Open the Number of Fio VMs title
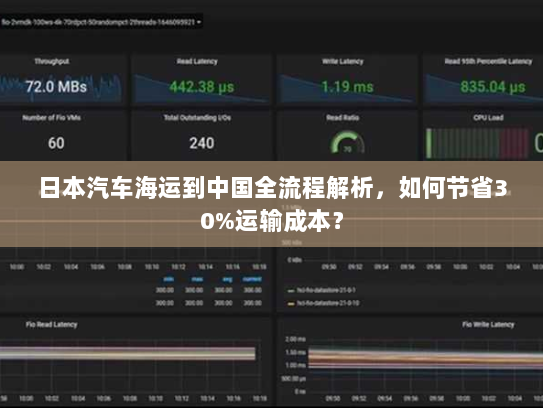The width and height of the screenshot is (543, 408). [52, 118]
